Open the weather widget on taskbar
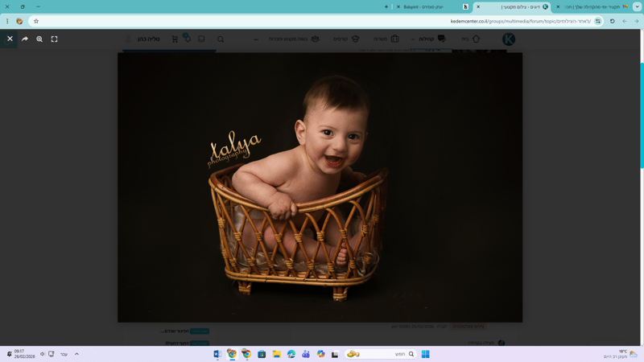 620,354
